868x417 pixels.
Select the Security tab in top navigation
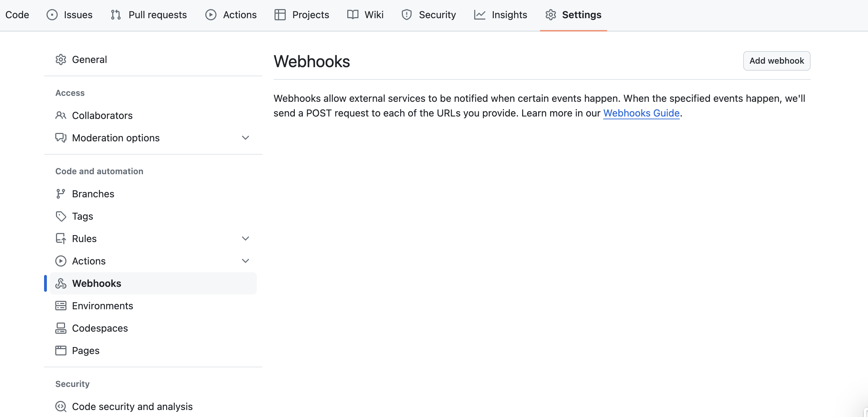429,15
